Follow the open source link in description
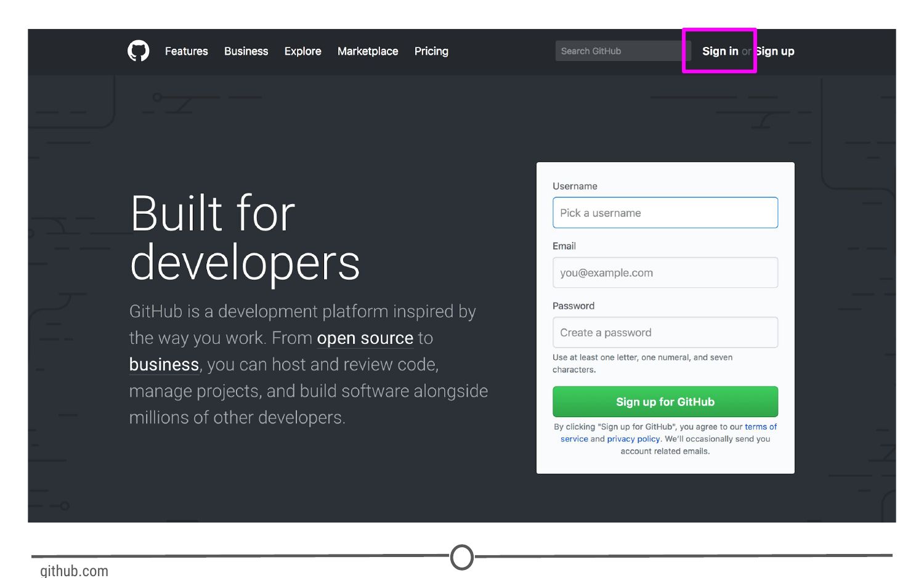The image size is (924, 578). (x=365, y=338)
